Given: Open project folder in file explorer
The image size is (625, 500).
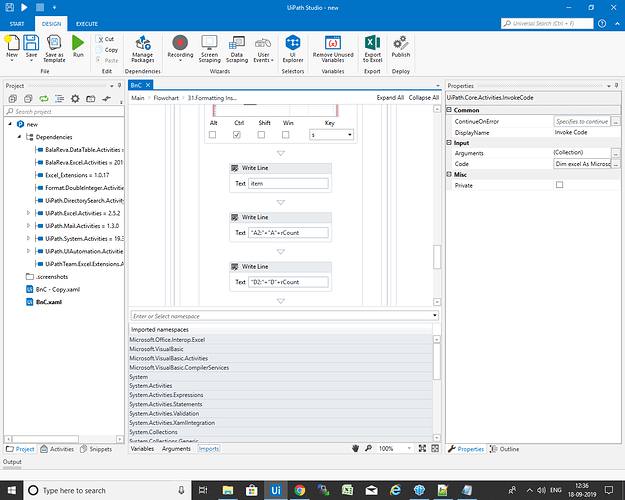Looking at the screenshot, I should coord(90,98).
